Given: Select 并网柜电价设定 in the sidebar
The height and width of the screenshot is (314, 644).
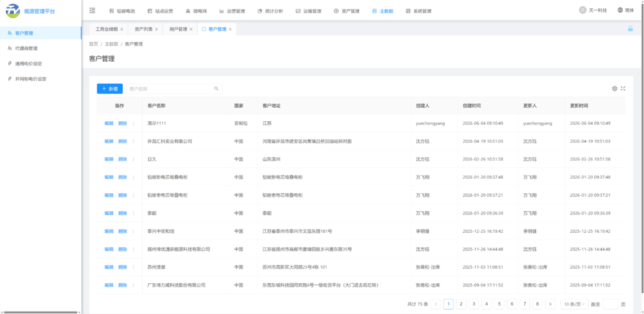Looking at the screenshot, I should (41, 79).
